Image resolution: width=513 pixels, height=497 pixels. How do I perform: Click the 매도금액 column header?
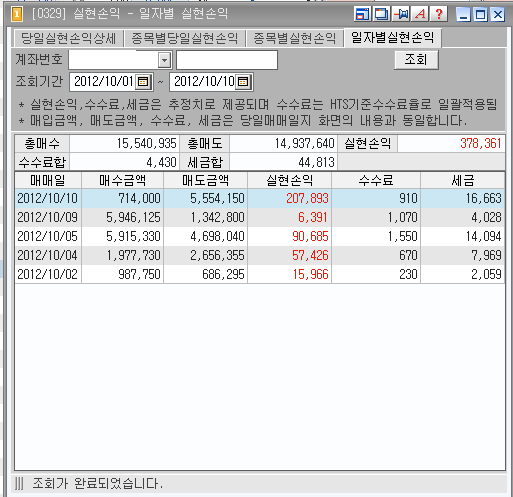[205, 180]
